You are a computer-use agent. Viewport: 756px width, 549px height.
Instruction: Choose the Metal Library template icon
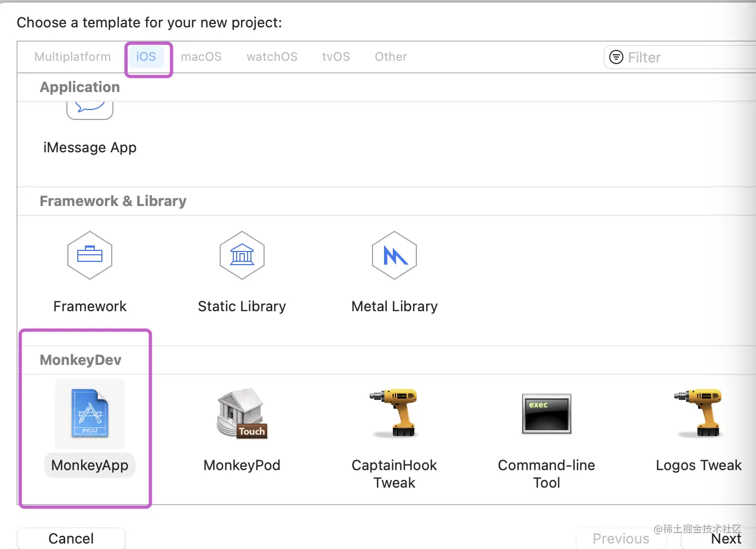394,255
